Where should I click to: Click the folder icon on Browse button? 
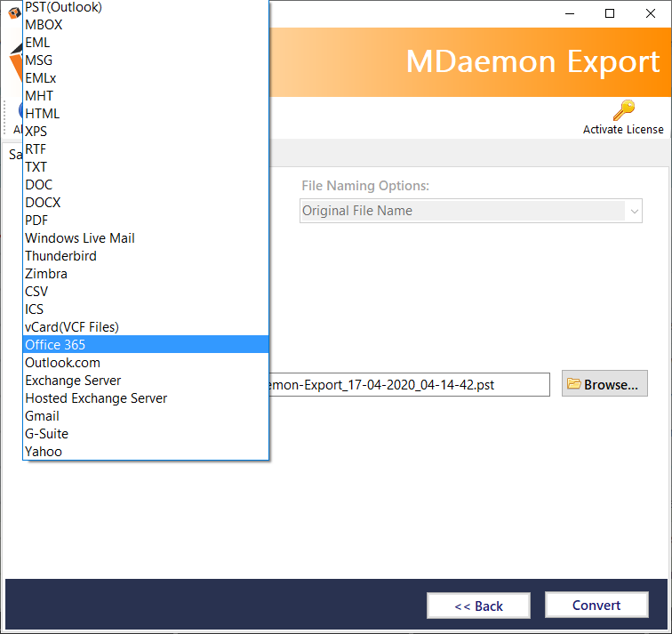(573, 384)
